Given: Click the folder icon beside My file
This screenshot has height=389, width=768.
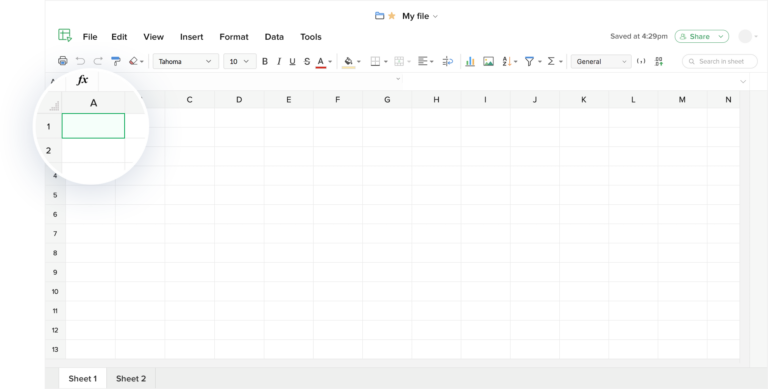Looking at the screenshot, I should (379, 16).
